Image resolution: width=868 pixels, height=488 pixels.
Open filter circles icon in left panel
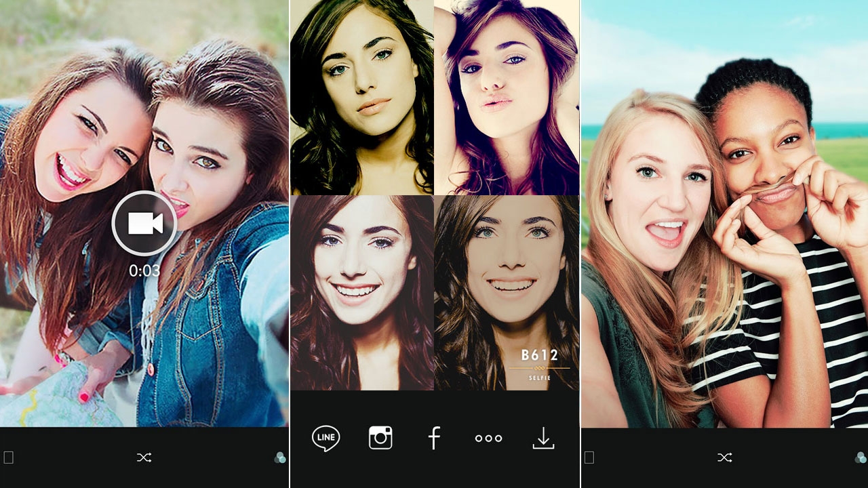pos(280,458)
